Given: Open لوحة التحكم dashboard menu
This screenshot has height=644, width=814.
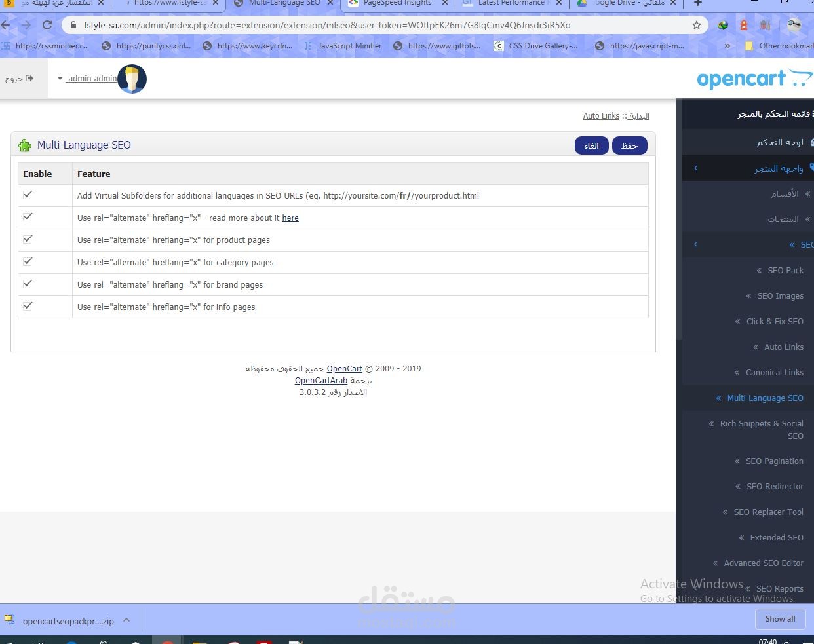Looking at the screenshot, I should [x=780, y=142].
